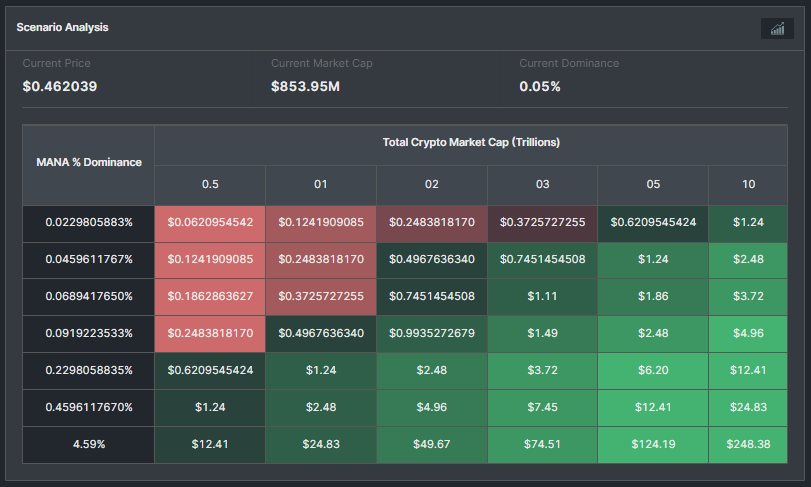Click the $6.20 scenario price cell

(653, 370)
